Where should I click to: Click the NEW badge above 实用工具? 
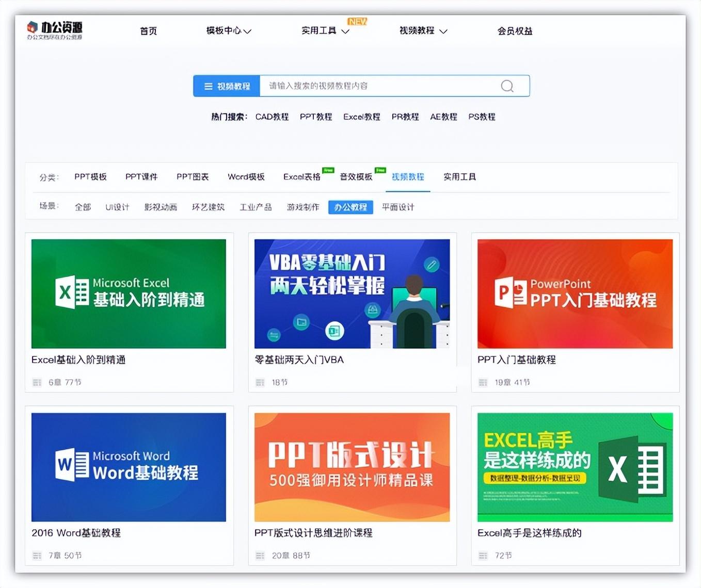tap(357, 22)
